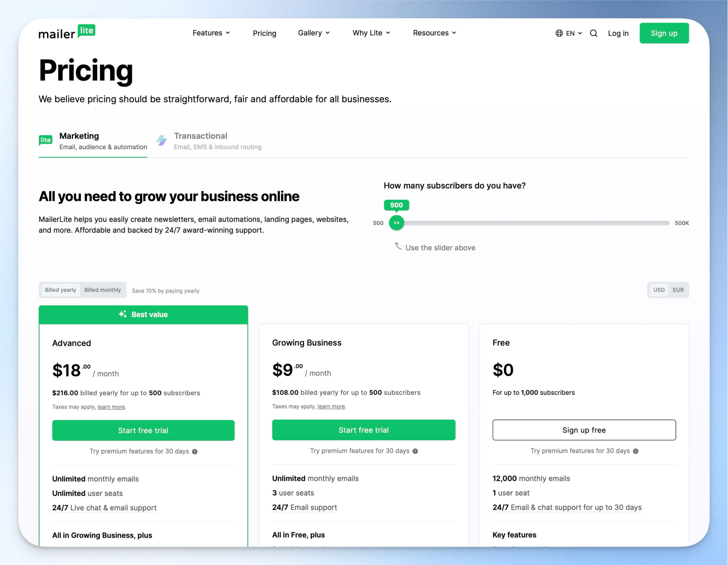Click the Free plan '$0' price
This screenshot has width=728, height=565.
(503, 370)
